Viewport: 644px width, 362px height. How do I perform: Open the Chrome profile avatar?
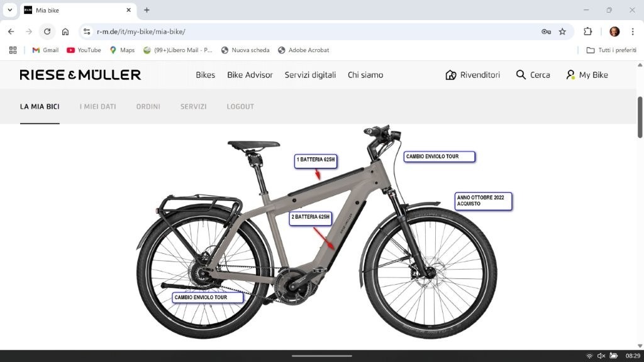tap(614, 31)
